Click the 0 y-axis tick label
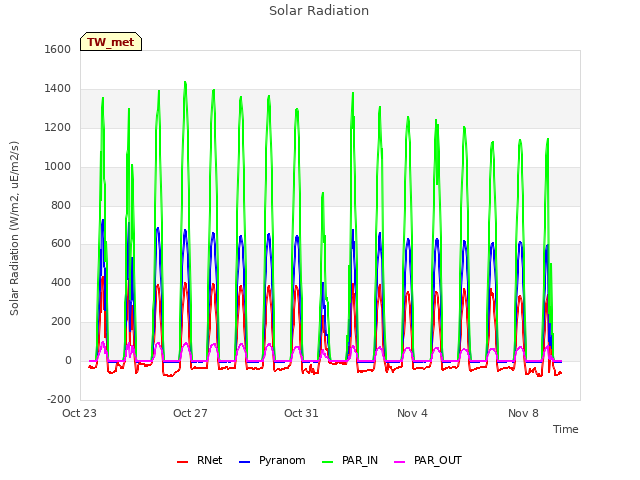640x480 pixels. coord(68,361)
